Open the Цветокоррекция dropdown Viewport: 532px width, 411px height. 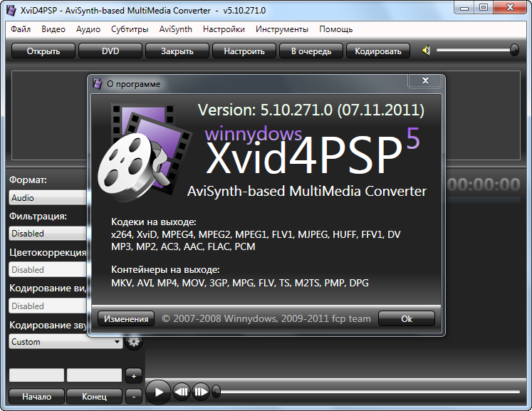(48, 270)
